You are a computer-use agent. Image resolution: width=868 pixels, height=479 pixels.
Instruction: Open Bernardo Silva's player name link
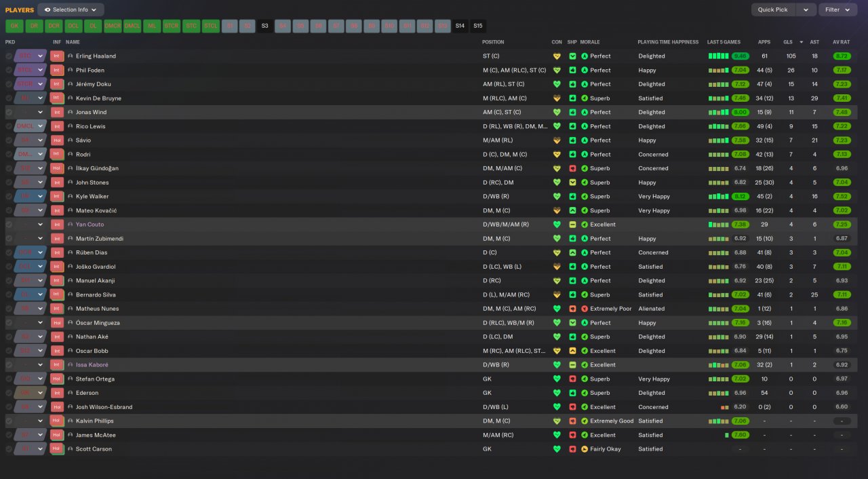(95, 294)
